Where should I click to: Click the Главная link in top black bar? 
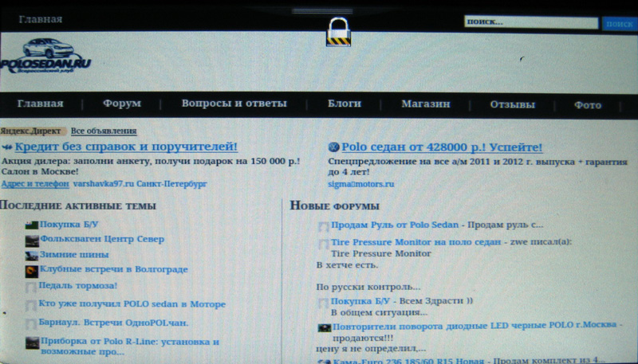(x=41, y=19)
